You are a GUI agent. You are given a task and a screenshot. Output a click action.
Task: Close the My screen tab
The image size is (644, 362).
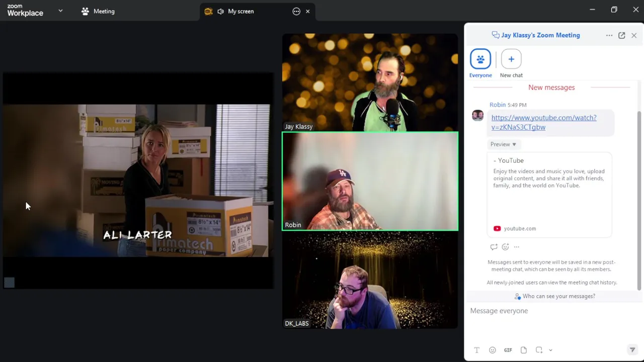[307, 11]
